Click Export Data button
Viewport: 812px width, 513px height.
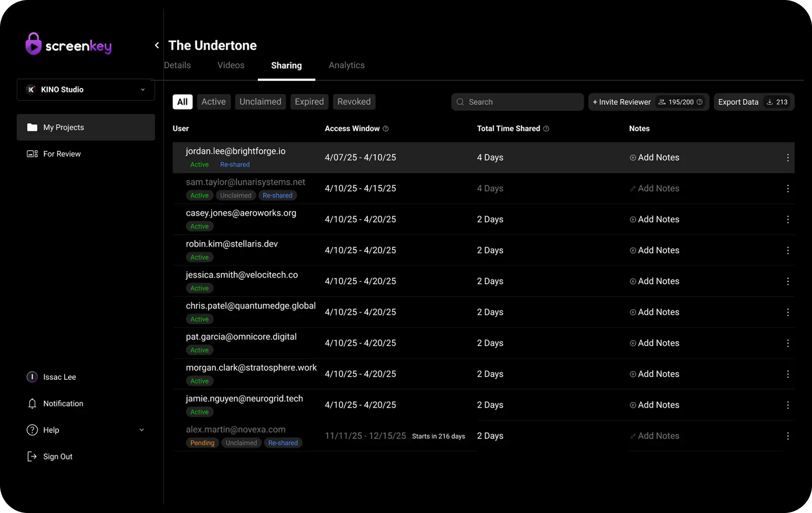(x=738, y=102)
